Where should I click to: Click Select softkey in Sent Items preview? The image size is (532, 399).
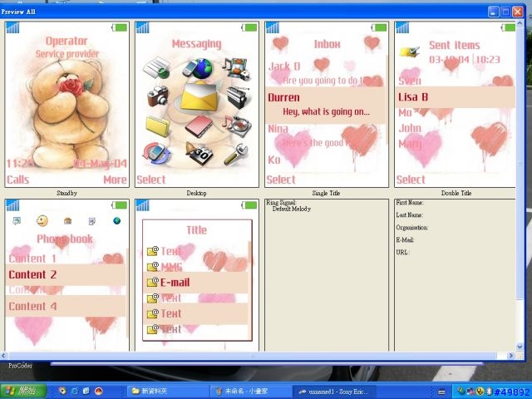click(x=411, y=180)
